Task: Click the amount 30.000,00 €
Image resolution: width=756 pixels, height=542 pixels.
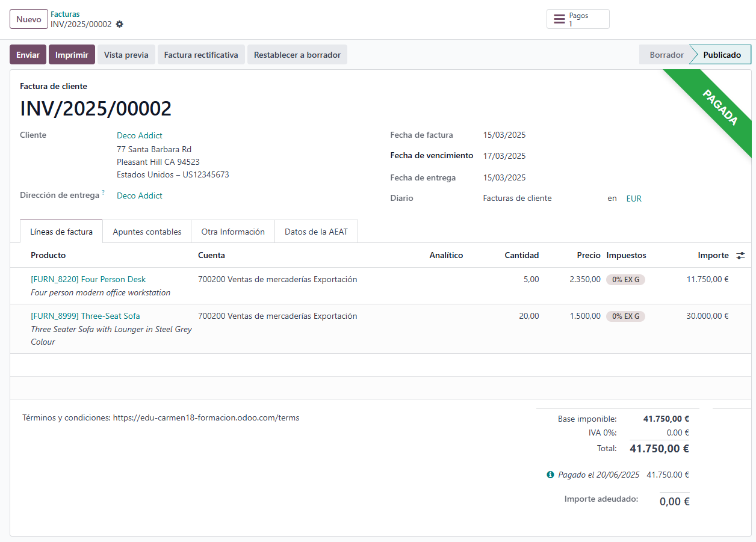Action: click(707, 316)
